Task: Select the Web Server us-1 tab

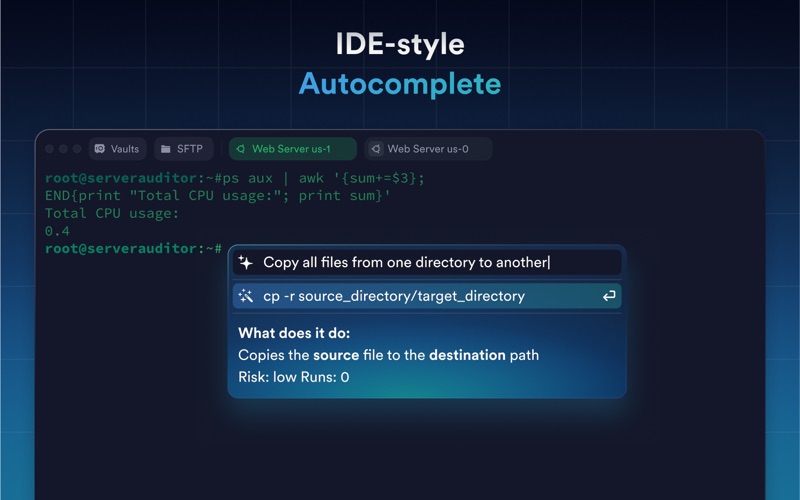Action: pos(293,149)
